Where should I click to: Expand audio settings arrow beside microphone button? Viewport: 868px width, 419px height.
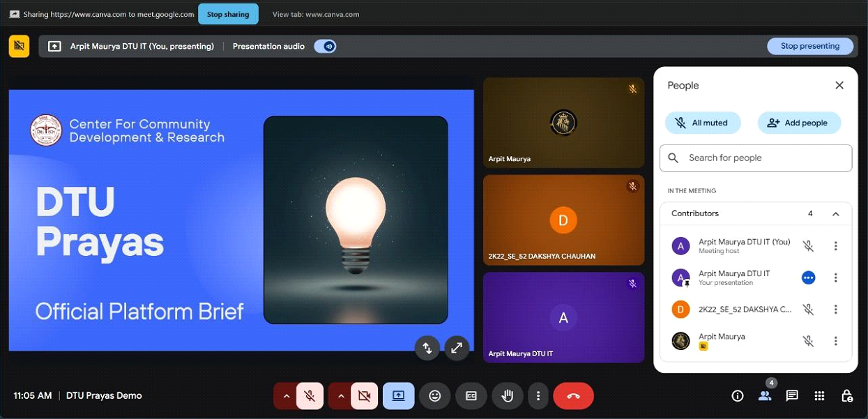tap(286, 396)
